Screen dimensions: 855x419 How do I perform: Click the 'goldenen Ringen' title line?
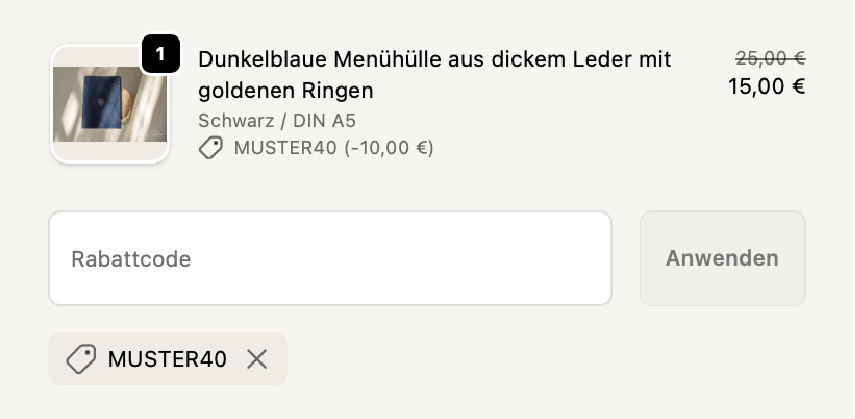point(286,90)
